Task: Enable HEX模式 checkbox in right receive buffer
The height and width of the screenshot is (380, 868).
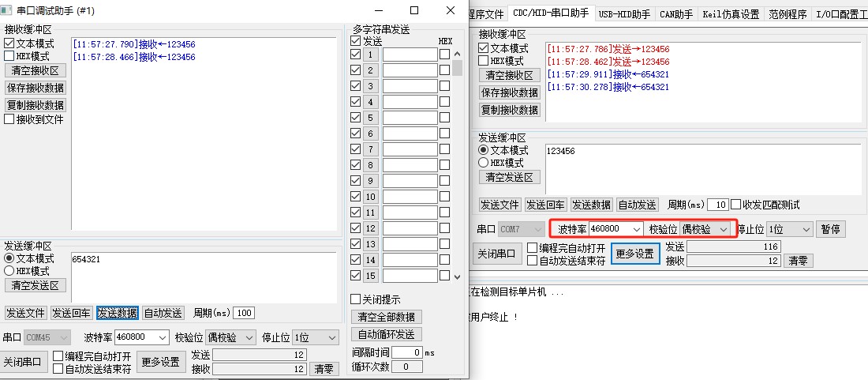Action: point(484,60)
